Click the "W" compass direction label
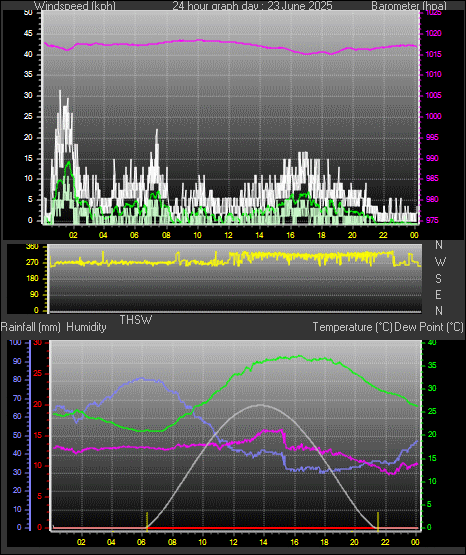 [440, 262]
